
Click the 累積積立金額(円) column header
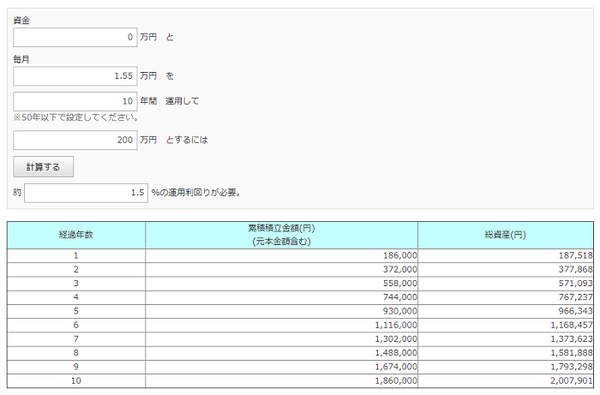click(x=281, y=235)
